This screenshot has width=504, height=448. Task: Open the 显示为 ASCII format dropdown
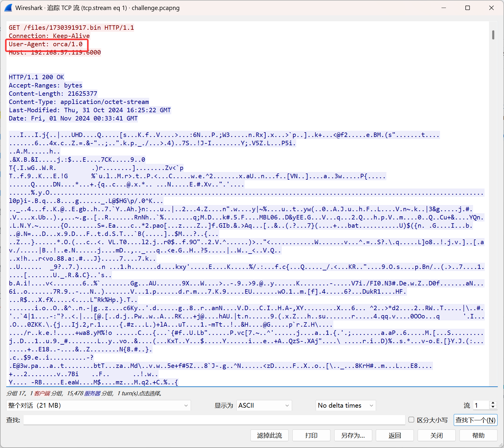point(264,405)
